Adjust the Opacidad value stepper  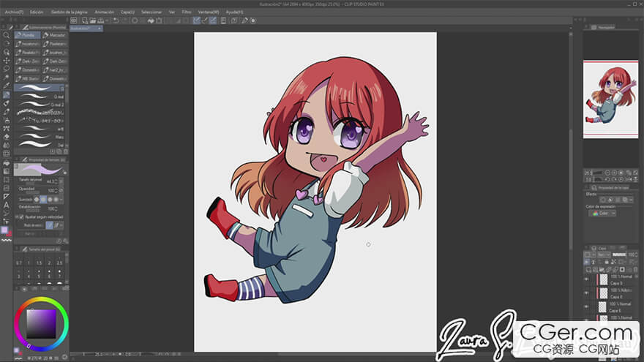click(x=56, y=190)
